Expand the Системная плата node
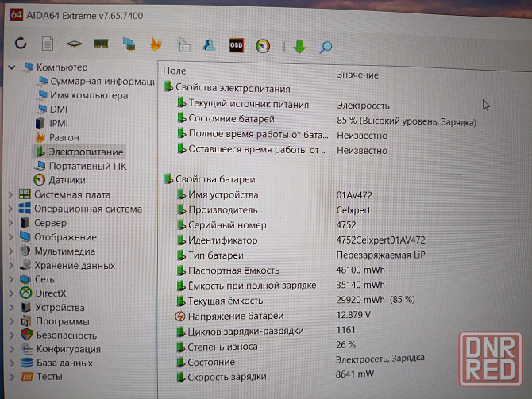Image resolution: width=532 pixels, height=399 pixels. coord(10,194)
